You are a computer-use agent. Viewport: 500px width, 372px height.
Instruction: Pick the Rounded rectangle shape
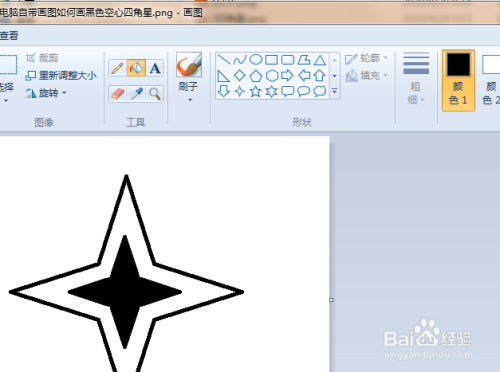[x=288, y=60]
